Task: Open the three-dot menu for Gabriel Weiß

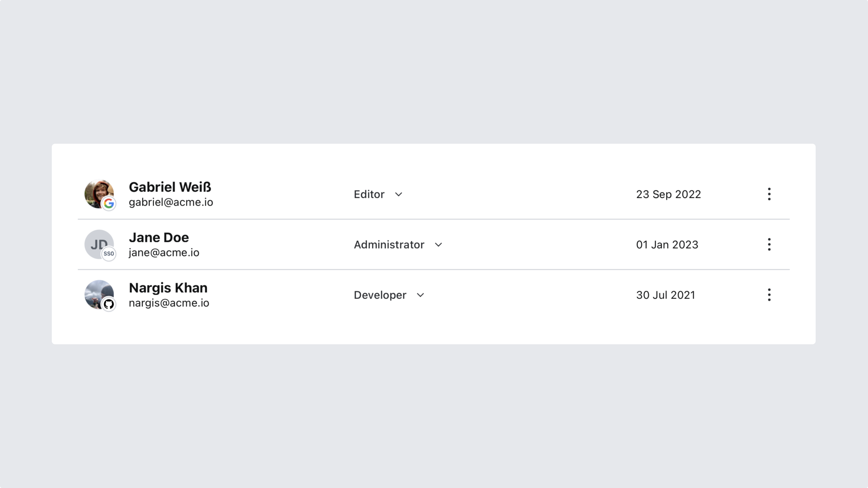Action: [769, 194]
